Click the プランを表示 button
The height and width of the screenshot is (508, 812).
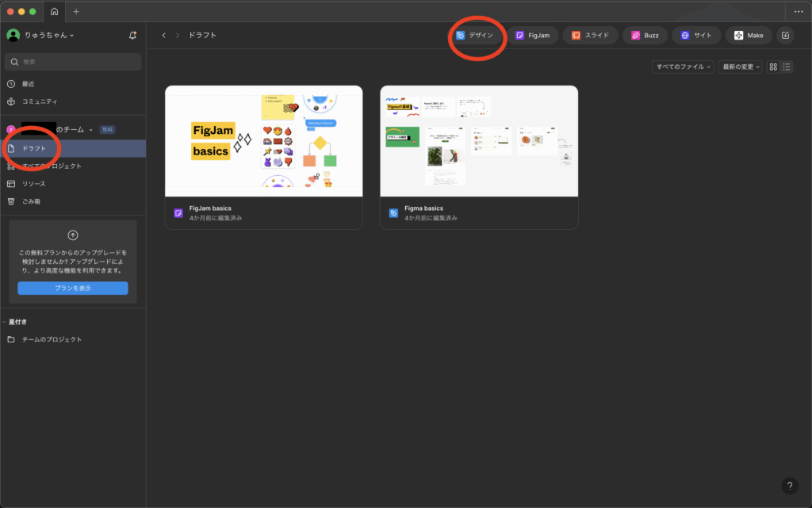[73, 288]
